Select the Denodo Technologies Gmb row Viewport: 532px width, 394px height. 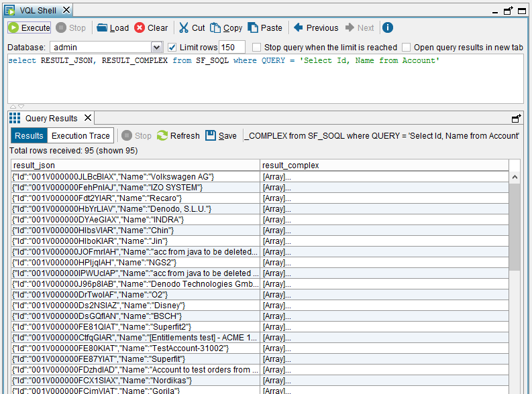260,284
